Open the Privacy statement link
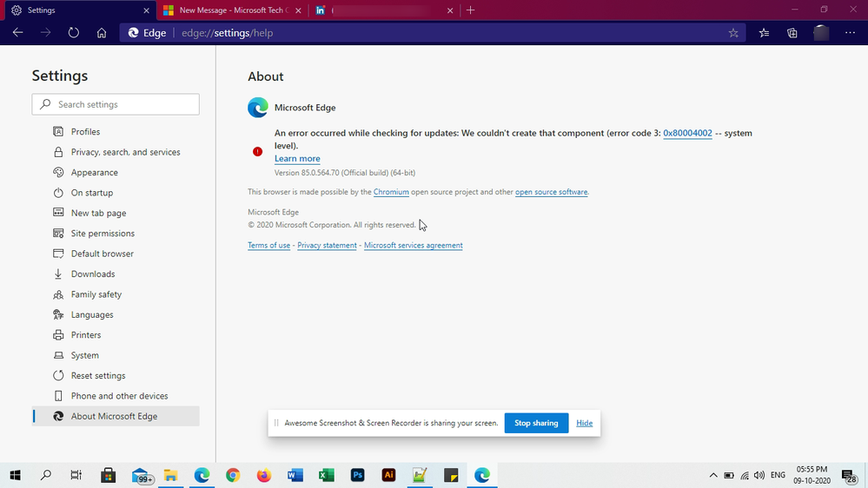Image resolution: width=868 pixels, height=488 pixels. pyautogui.click(x=327, y=245)
